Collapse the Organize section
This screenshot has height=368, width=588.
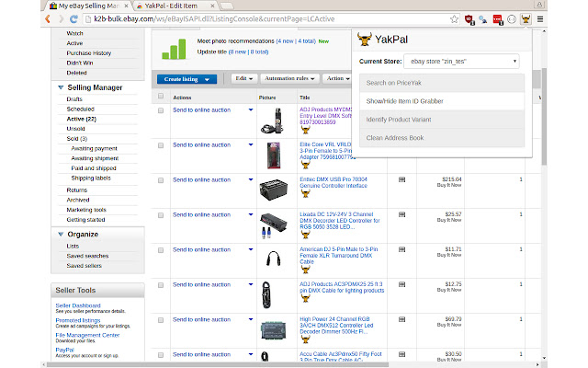pyautogui.click(x=61, y=235)
